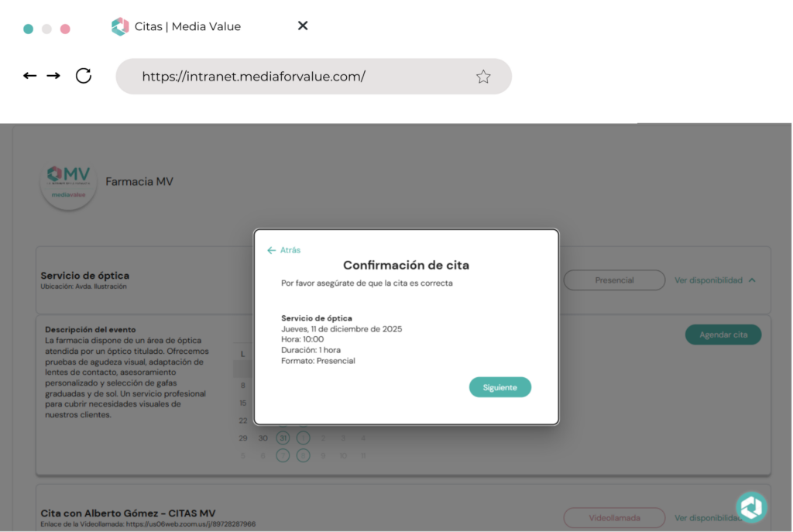Click the Agendar cita button
The image size is (793, 532).
click(x=723, y=335)
